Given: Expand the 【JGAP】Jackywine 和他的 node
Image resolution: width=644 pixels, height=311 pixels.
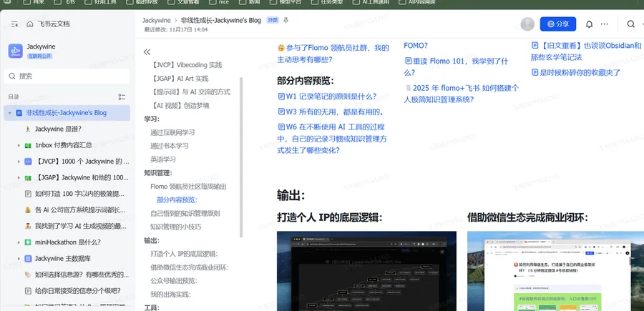Looking at the screenshot, I should pyautogui.click(x=19, y=177).
